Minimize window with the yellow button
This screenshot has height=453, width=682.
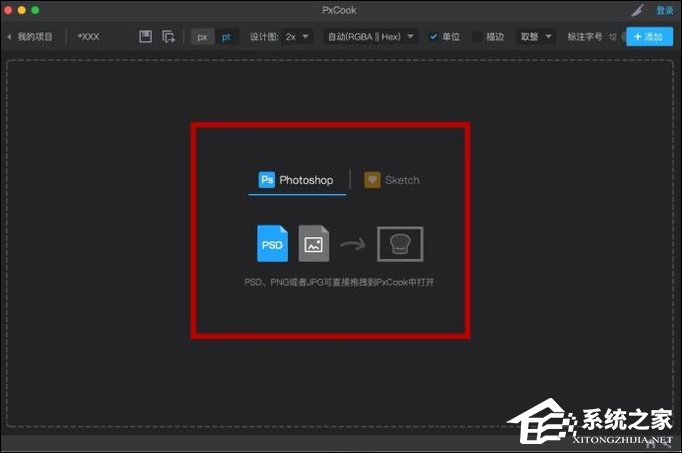pos(22,10)
